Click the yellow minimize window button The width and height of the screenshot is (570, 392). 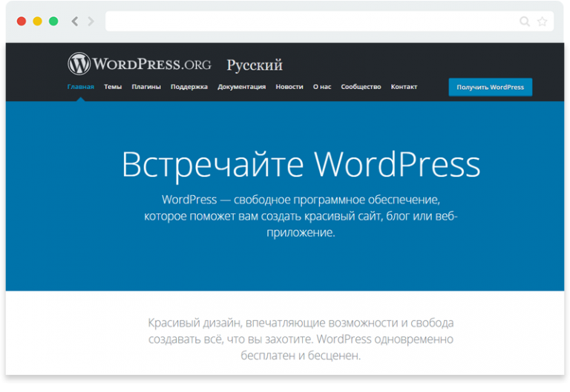37,22
